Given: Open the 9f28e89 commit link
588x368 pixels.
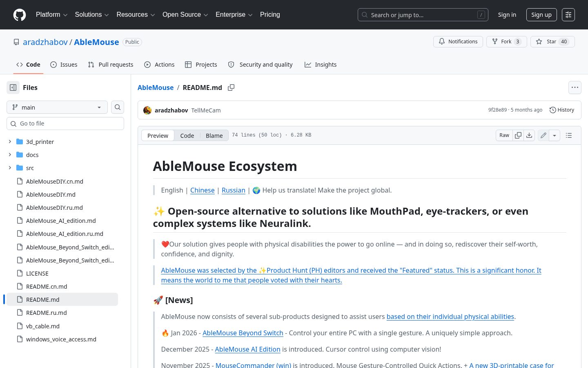Looking at the screenshot, I should pyautogui.click(x=497, y=110).
